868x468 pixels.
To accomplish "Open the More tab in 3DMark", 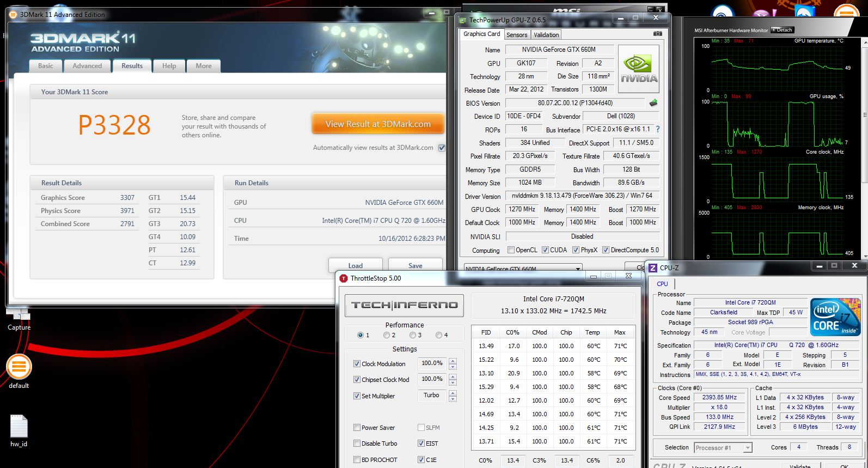I will 204,66.
